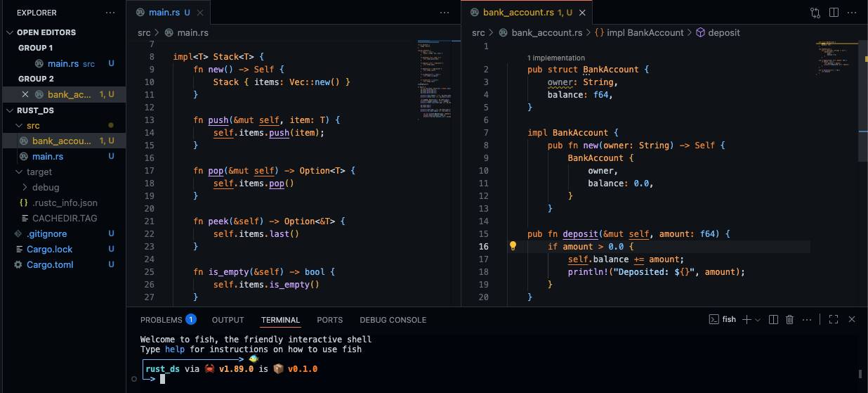Open terminal panel more actions menu
This screenshot has height=393, width=868.
point(808,319)
